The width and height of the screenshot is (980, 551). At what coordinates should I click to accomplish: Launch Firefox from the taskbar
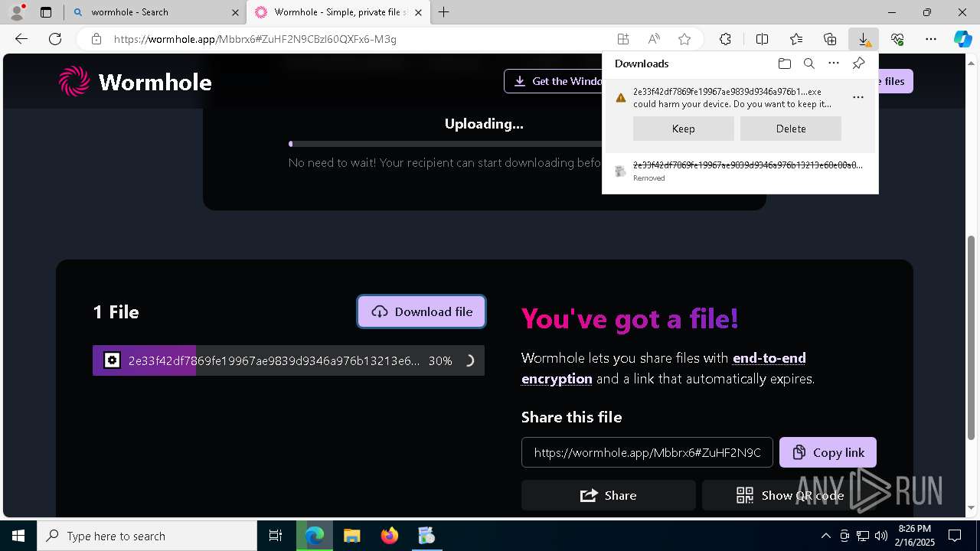tap(389, 536)
